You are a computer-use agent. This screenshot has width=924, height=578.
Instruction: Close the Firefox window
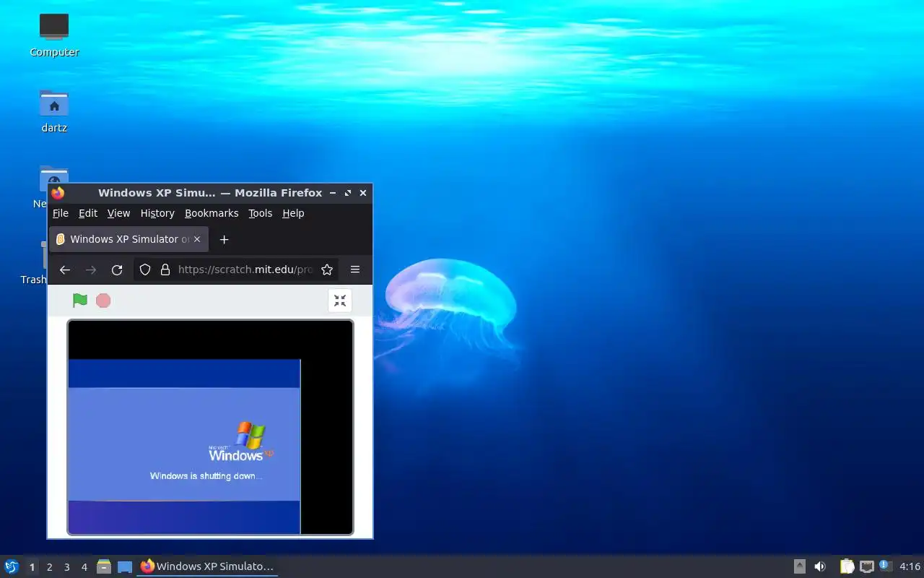(x=363, y=193)
